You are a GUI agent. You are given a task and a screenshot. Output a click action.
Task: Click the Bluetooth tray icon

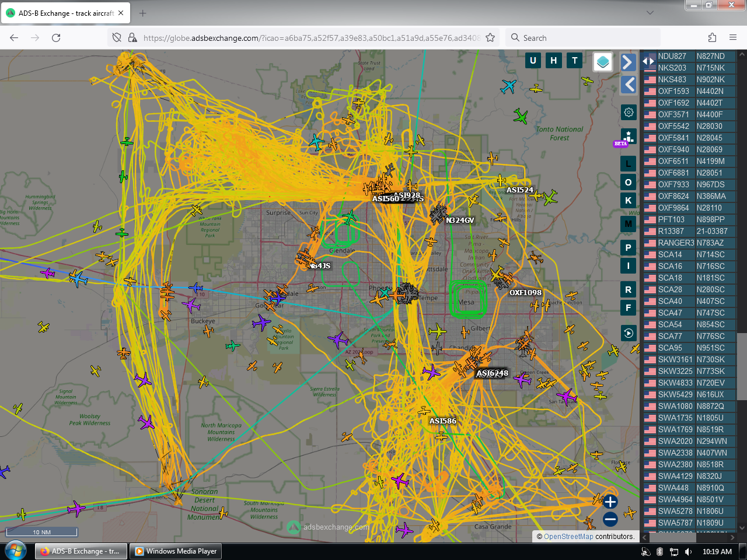659,551
